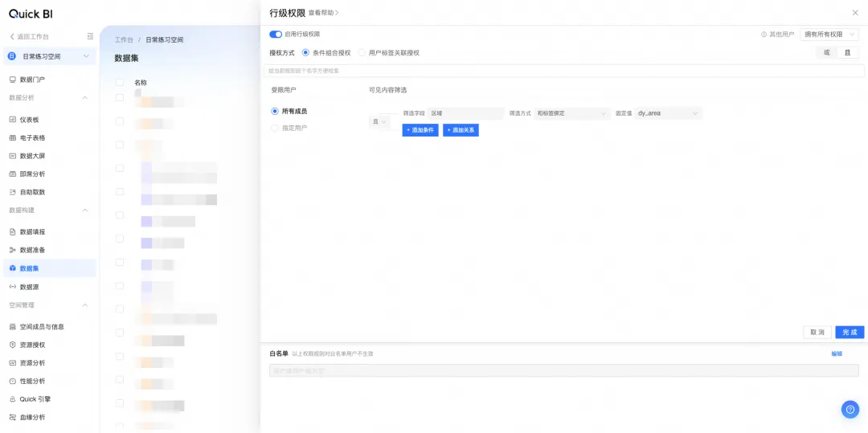
Task: Open the 拥有所有权限 dropdown
Action: pyautogui.click(x=829, y=35)
